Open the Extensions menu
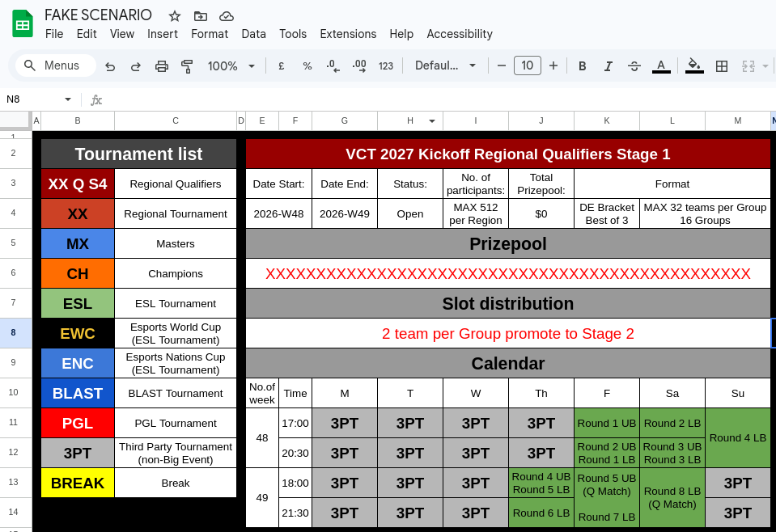The height and width of the screenshot is (532, 776). coord(348,34)
